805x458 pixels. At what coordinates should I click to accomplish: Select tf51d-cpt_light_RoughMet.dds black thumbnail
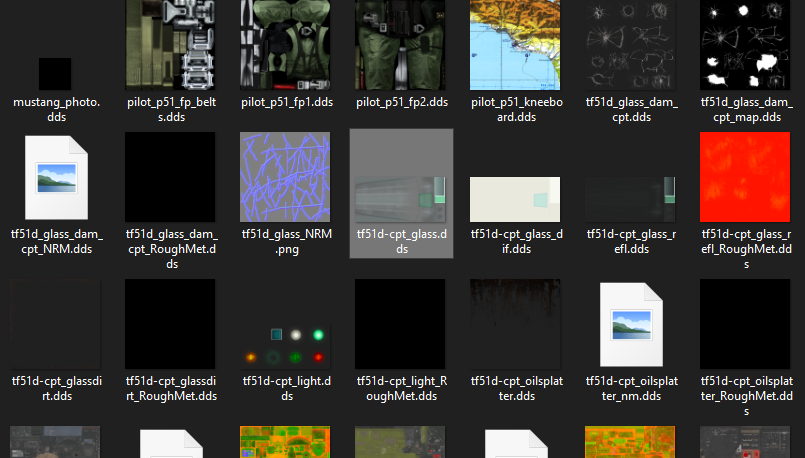400,324
